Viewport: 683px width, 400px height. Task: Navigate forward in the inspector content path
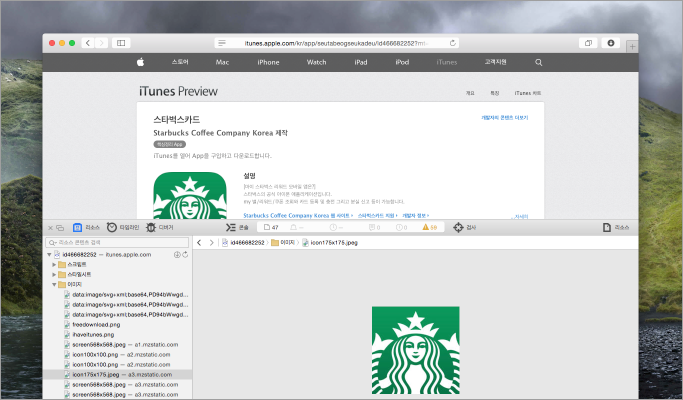(212, 243)
